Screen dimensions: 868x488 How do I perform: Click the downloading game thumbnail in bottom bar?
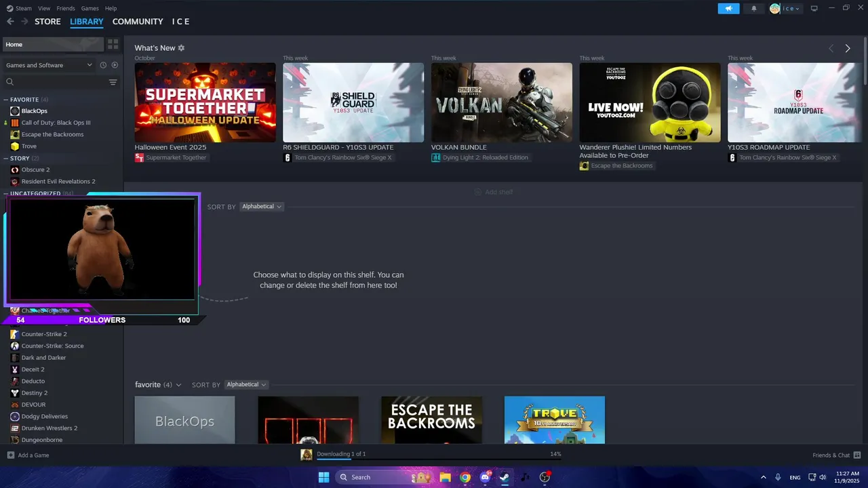(x=307, y=455)
